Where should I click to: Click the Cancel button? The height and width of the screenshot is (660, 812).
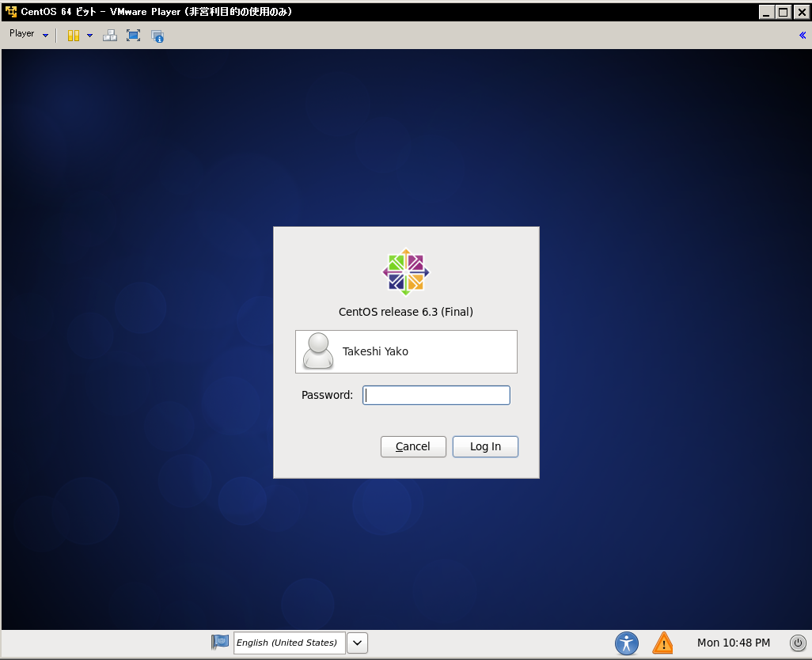[x=413, y=446]
